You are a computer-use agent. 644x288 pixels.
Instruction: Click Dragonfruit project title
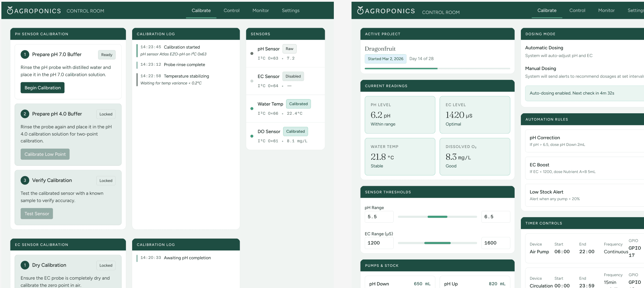click(380, 49)
